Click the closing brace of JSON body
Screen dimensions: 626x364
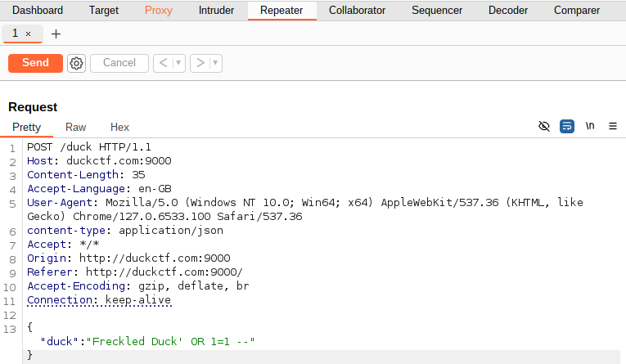(29, 355)
